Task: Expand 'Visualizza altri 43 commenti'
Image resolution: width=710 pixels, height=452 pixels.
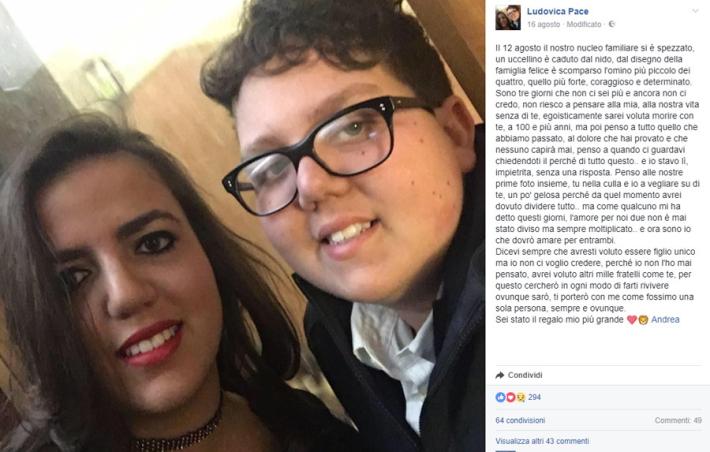Action: (x=542, y=441)
